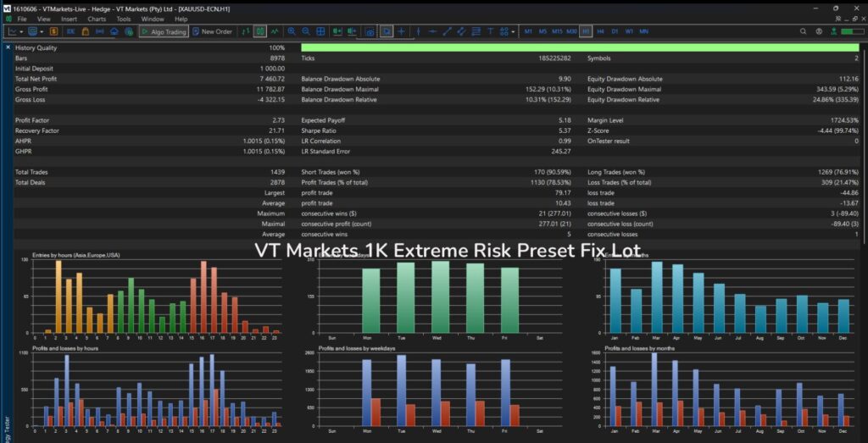Open the templates dropdown arrow
The image size is (868, 443).
pyautogui.click(x=42, y=31)
